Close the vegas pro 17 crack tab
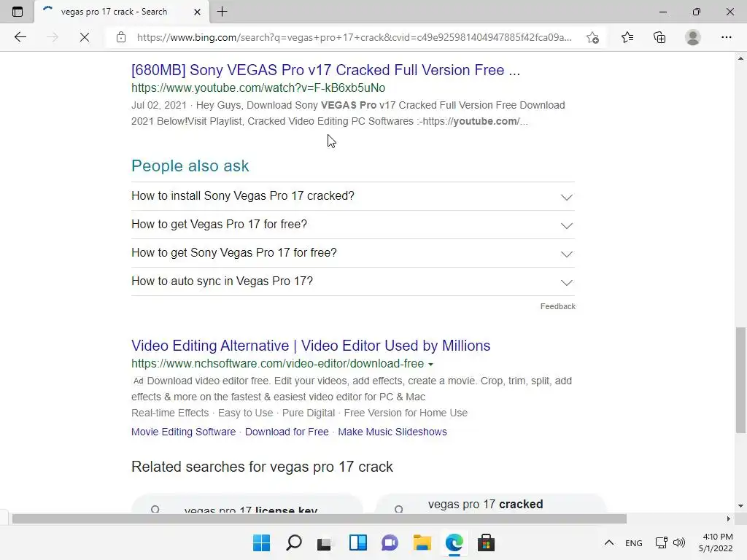This screenshot has height=560, width=747. [197, 12]
